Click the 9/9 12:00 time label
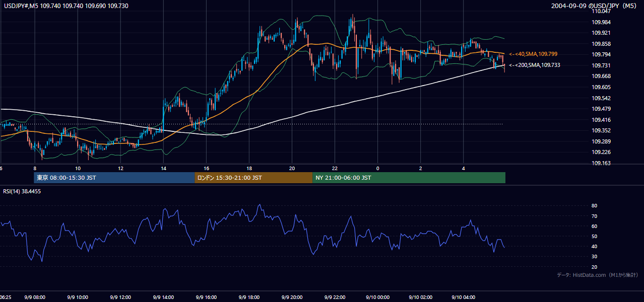 point(120,297)
